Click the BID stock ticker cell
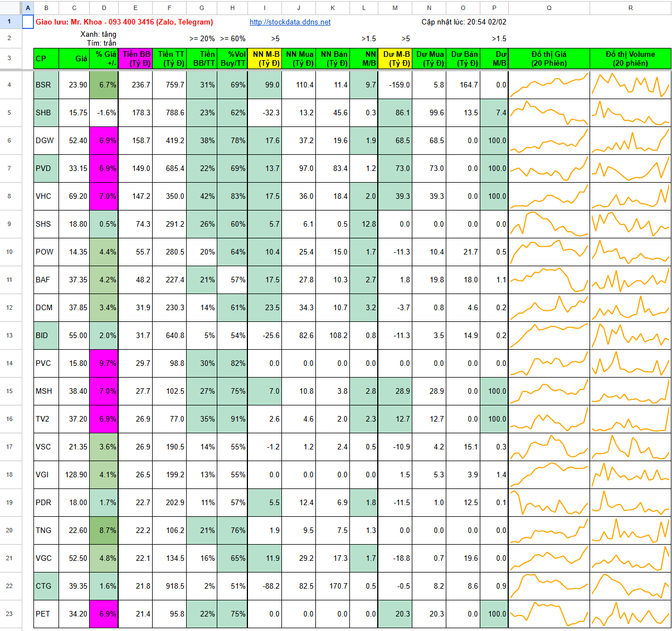Viewport: 672px width, 631px height. click(x=46, y=335)
